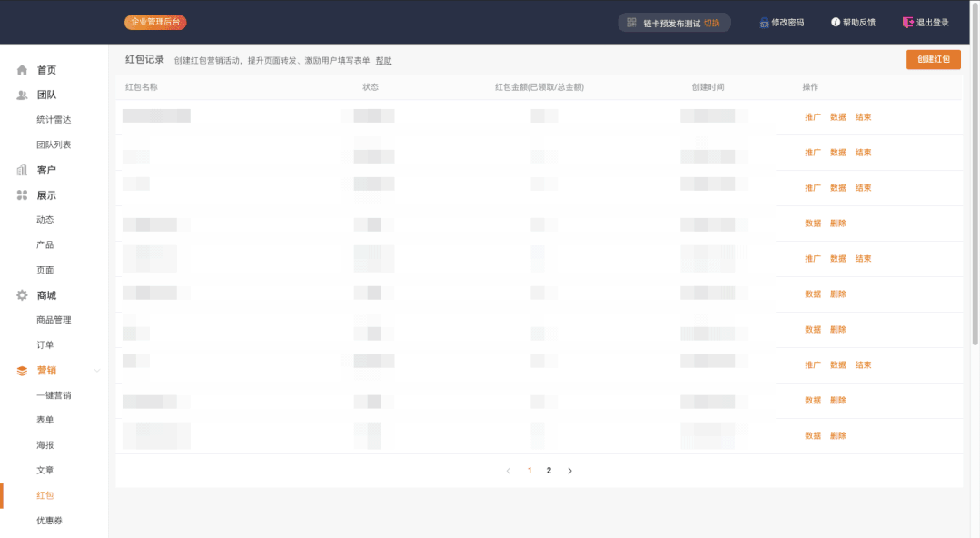Click the Customer building icon in the sidebar
This screenshot has width=980, height=538.
click(x=22, y=170)
